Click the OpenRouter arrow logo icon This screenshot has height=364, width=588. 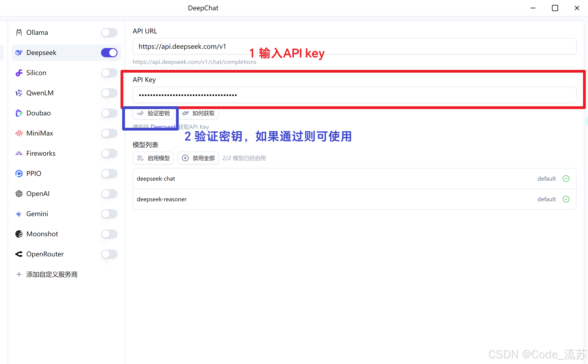19,254
